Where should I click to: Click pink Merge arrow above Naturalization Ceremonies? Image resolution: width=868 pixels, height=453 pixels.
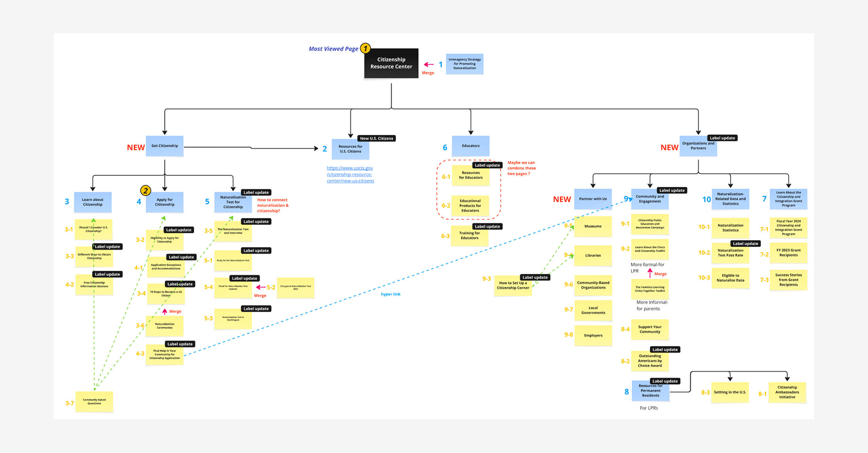click(165, 311)
